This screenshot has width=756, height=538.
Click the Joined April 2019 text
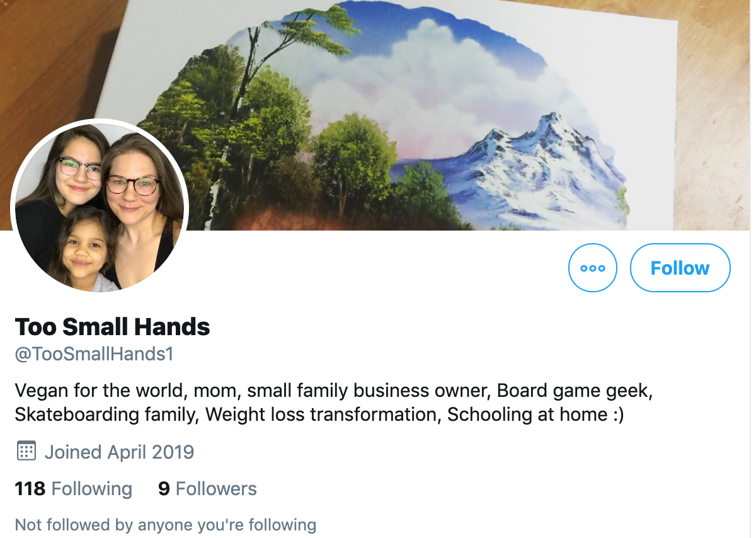coord(119,452)
